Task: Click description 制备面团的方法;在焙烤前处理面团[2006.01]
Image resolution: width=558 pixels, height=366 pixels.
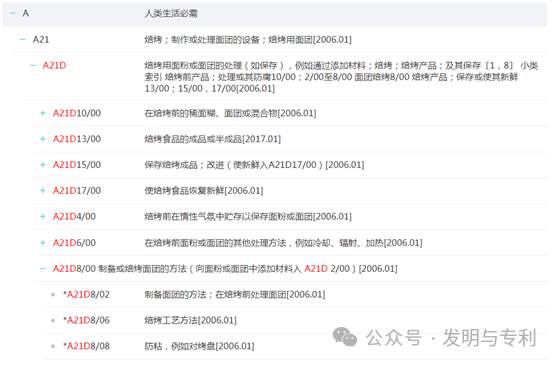Action: click(235, 295)
